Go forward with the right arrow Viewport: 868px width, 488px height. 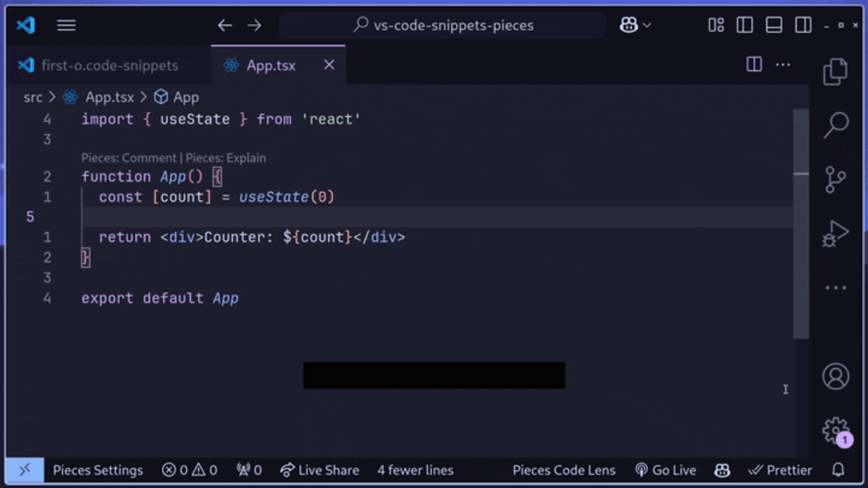(255, 25)
